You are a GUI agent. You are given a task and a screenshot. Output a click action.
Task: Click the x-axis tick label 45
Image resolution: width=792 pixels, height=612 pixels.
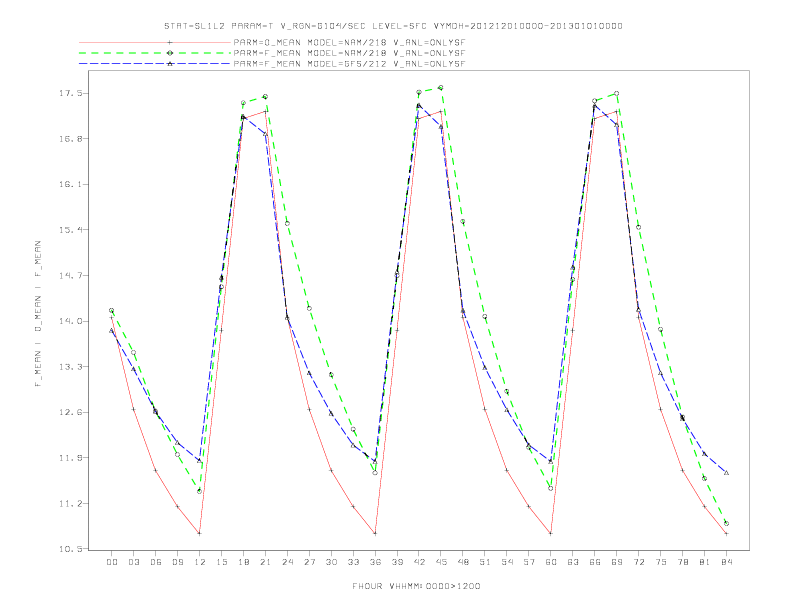coord(441,562)
